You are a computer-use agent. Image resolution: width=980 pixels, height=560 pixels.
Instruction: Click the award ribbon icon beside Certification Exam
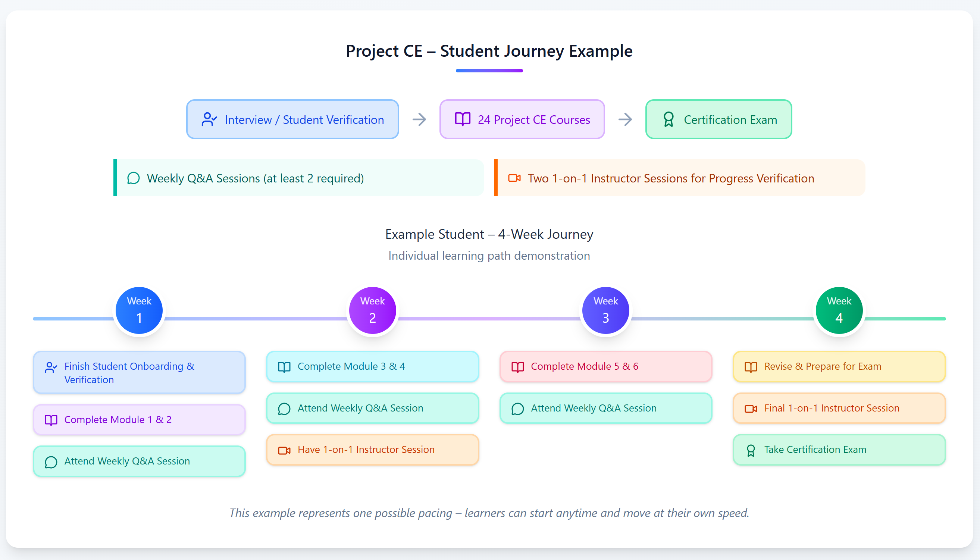669,120
